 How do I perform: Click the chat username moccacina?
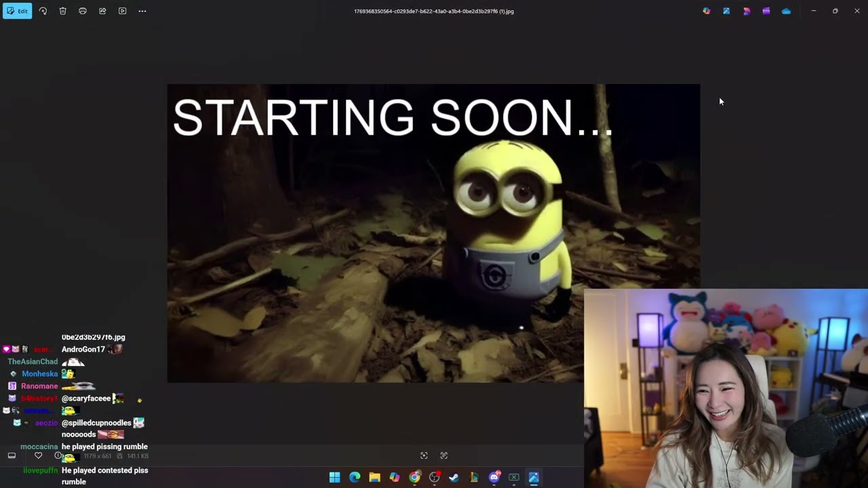coord(39,447)
